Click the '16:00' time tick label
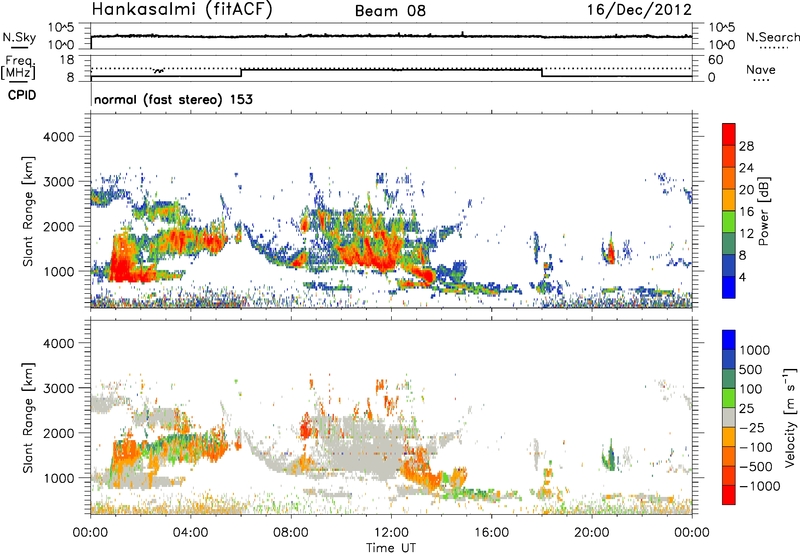Image resolution: width=800 pixels, height=554 pixels. click(491, 533)
